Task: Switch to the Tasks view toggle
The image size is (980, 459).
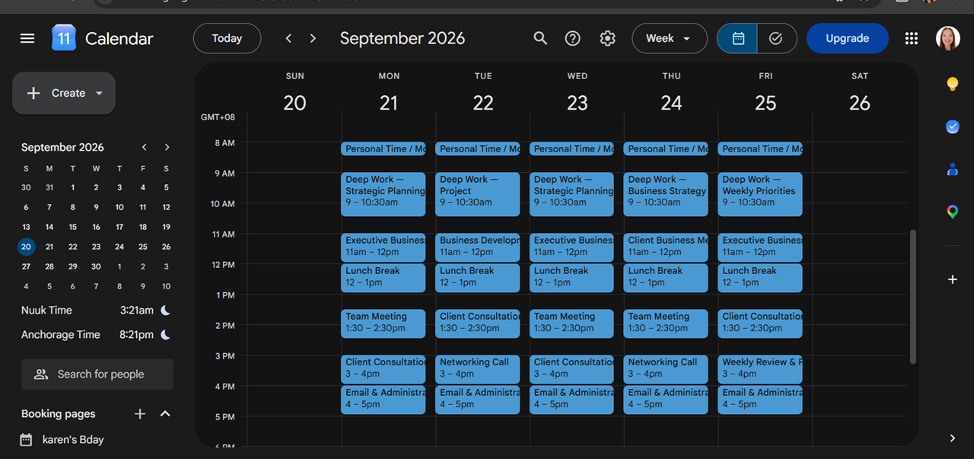Action: pyautogui.click(x=777, y=38)
